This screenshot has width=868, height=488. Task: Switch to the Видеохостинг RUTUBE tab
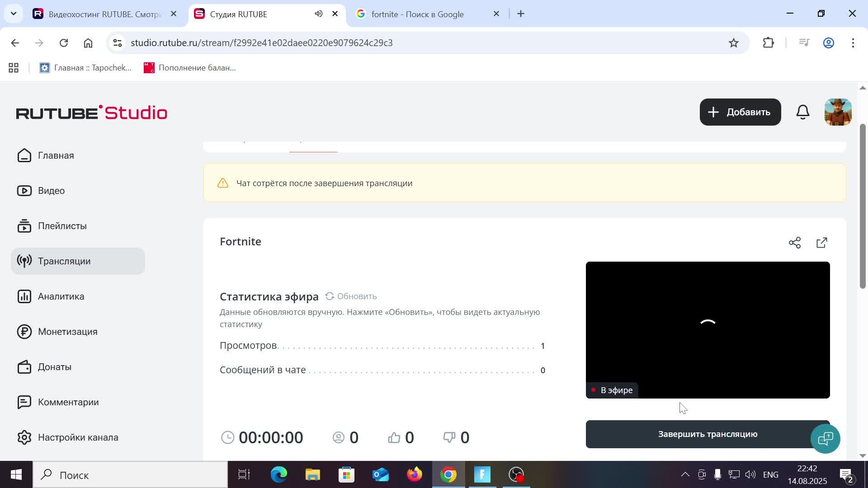click(104, 14)
